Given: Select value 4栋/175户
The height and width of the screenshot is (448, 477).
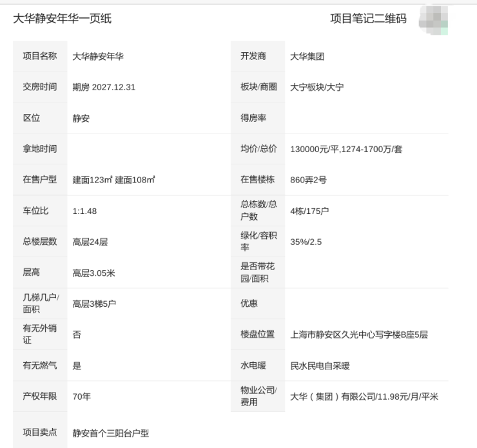Looking at the screenshot, I should tap(309, 211).
